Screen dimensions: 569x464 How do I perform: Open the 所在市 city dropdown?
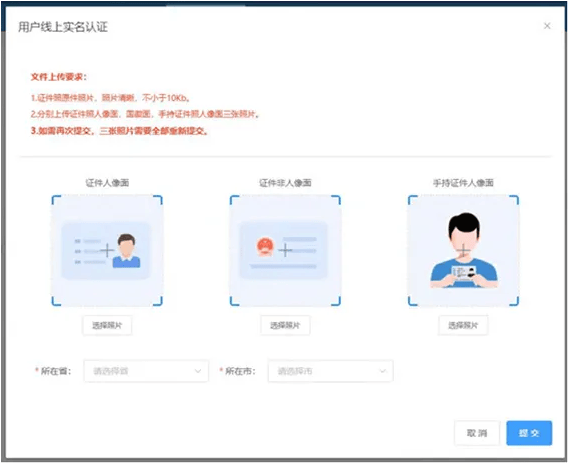(331, 371)
